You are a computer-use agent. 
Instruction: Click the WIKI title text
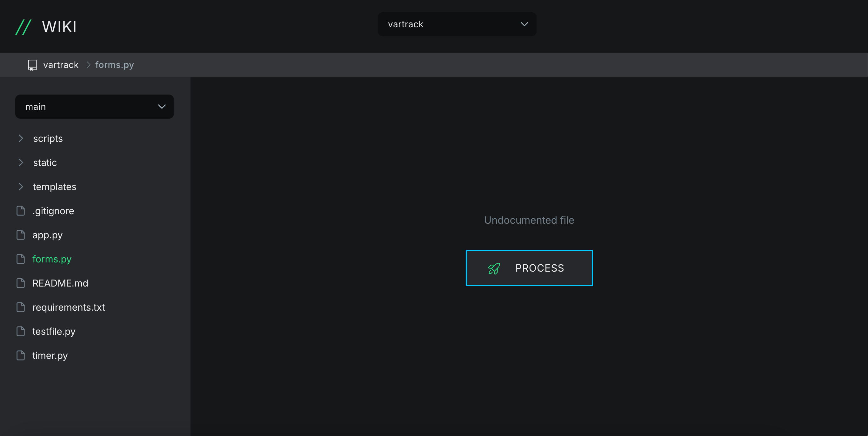59,27
